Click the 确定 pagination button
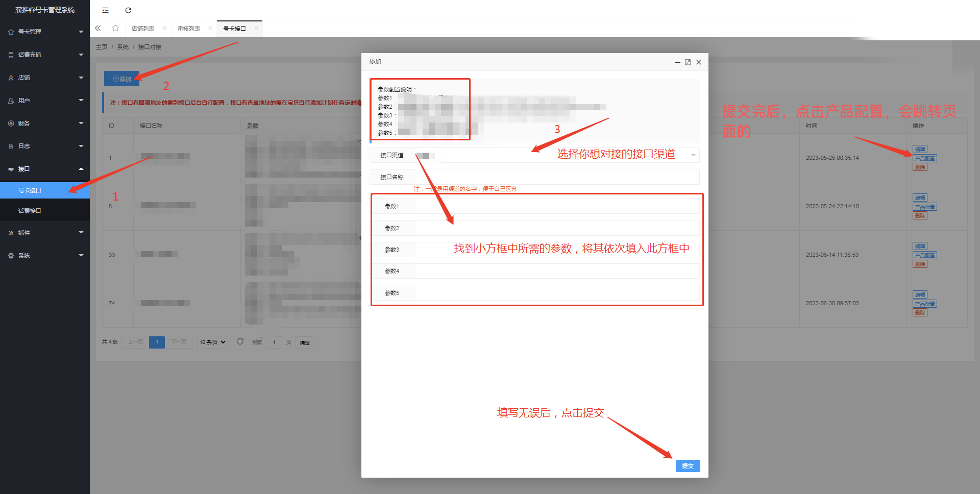This screenshot has width=980, height=494. click(305, 342)
